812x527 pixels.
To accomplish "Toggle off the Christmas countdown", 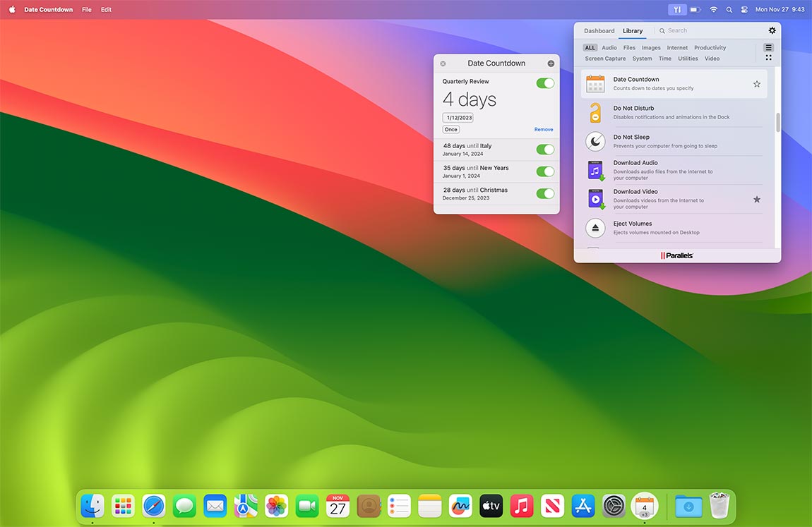I will click(x=544, y=194).
